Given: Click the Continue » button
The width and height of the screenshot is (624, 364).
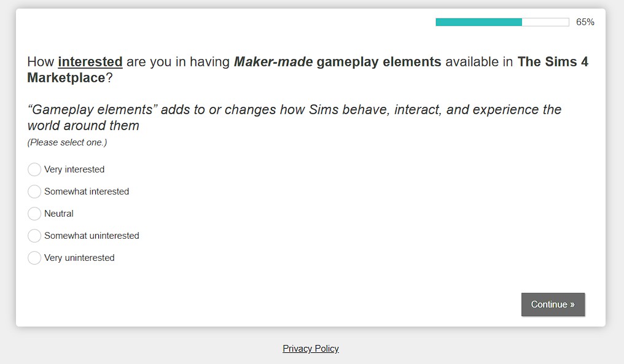Looking at the screenshot, I should click(x=553, y=304).
